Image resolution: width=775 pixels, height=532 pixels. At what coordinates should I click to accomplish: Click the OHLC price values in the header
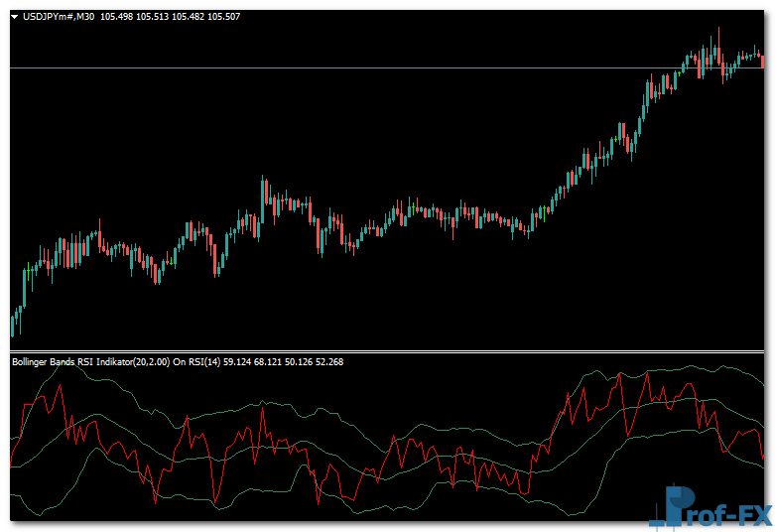pyautogui.click(x=169, y=17)
